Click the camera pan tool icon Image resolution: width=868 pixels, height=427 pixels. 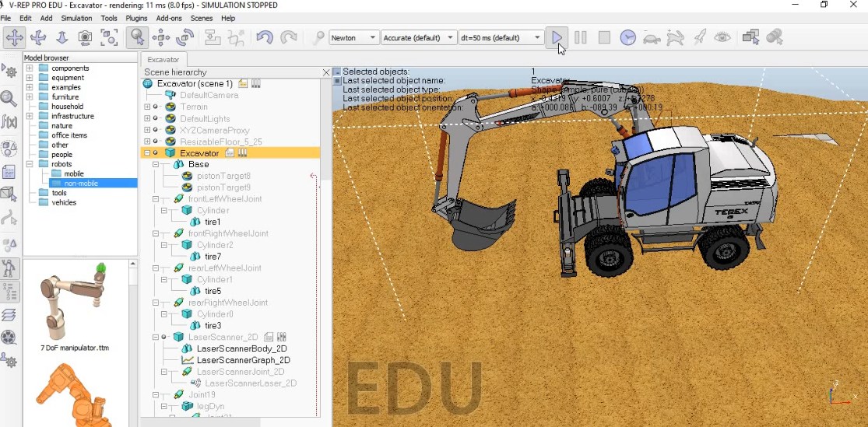[x=14, y=37]
